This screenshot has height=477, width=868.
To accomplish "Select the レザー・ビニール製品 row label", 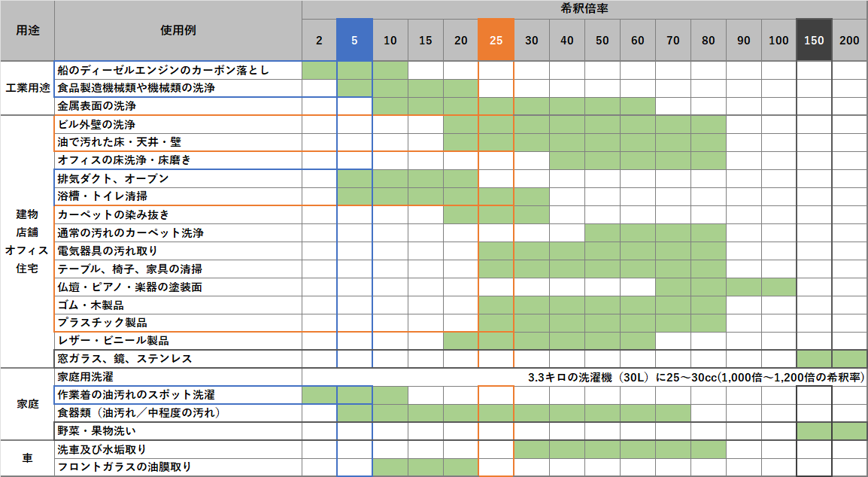I will [x=113, y=341].
